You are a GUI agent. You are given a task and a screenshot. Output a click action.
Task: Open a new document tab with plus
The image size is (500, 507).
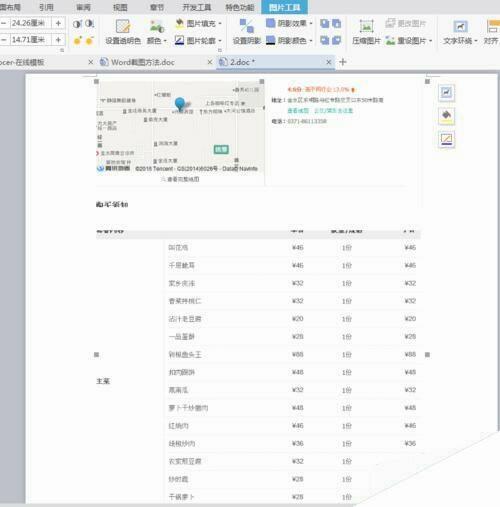pos(343,62)
